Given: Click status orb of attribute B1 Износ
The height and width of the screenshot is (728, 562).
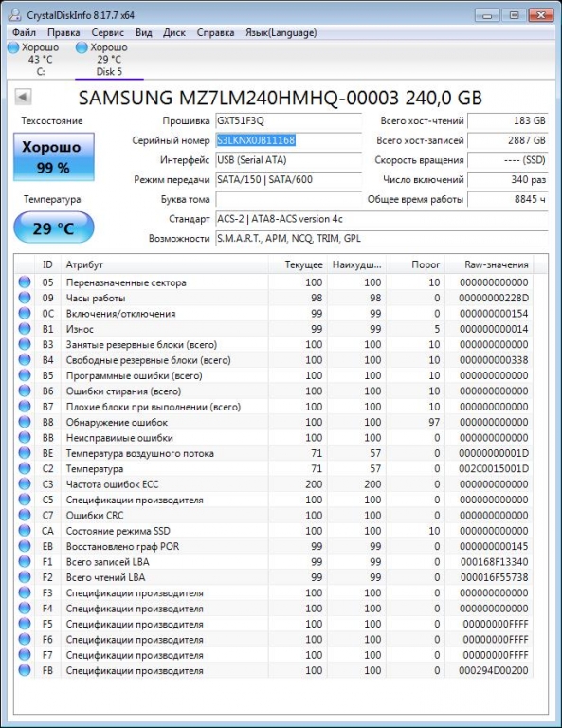Looking at the screenshot, I should 25,329.
